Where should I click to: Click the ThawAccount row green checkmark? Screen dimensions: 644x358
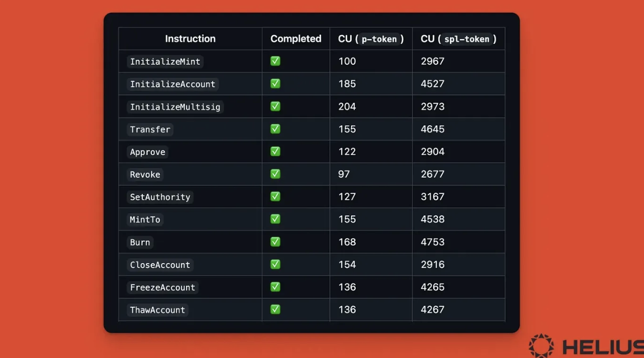point(275,309)
